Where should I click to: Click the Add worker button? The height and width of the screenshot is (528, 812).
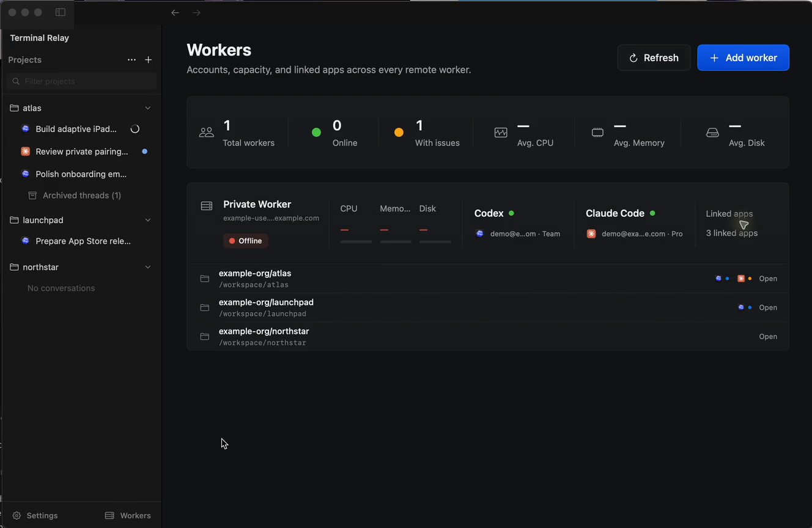click(x=743, y=57)
